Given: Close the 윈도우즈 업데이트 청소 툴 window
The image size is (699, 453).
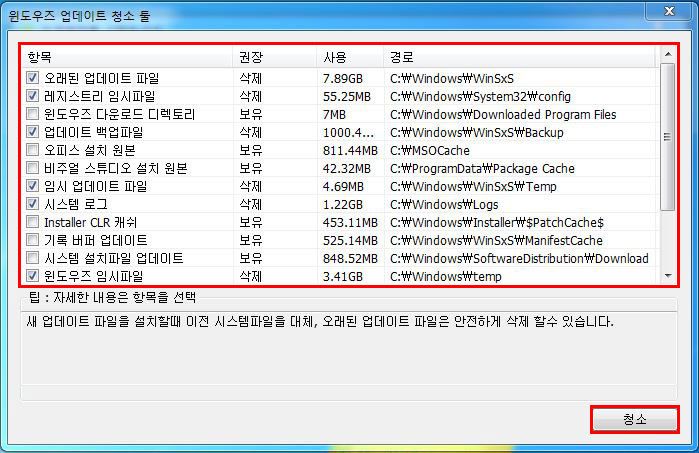Looking at the screenshot, I should [669, 11].
